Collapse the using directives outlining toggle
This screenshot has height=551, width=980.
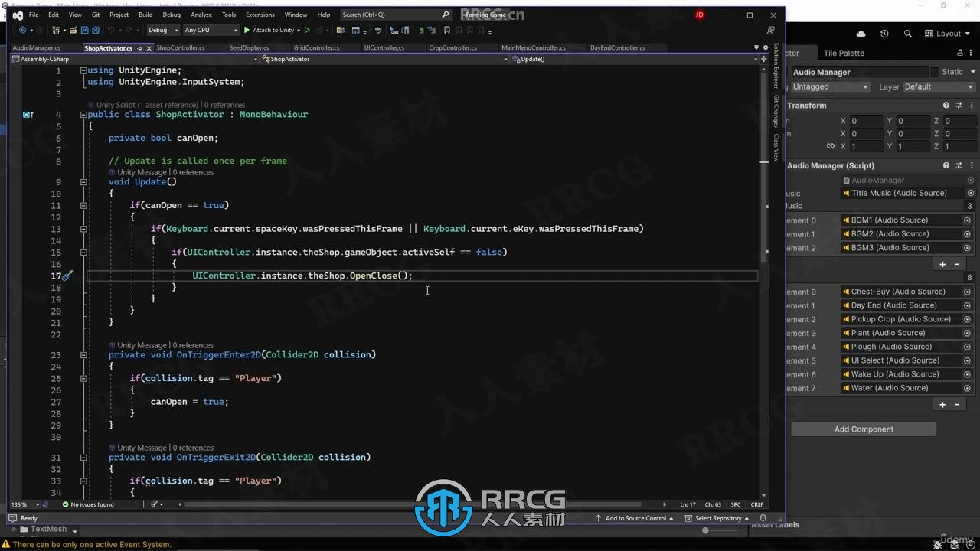pyautogui.click(x=83, y=70)
